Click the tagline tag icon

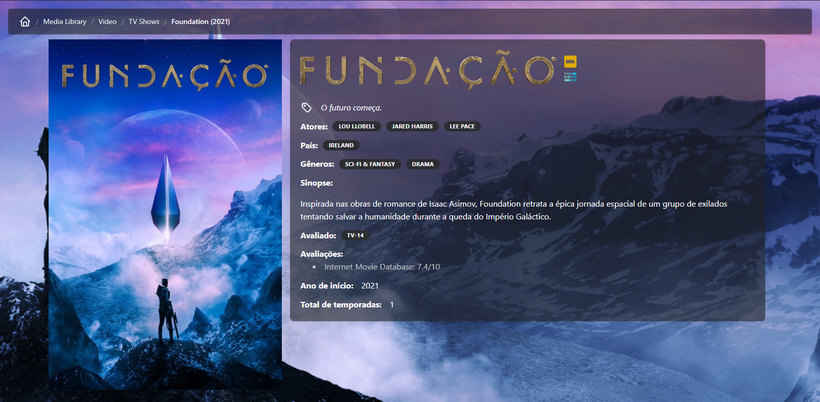[306, 108]
